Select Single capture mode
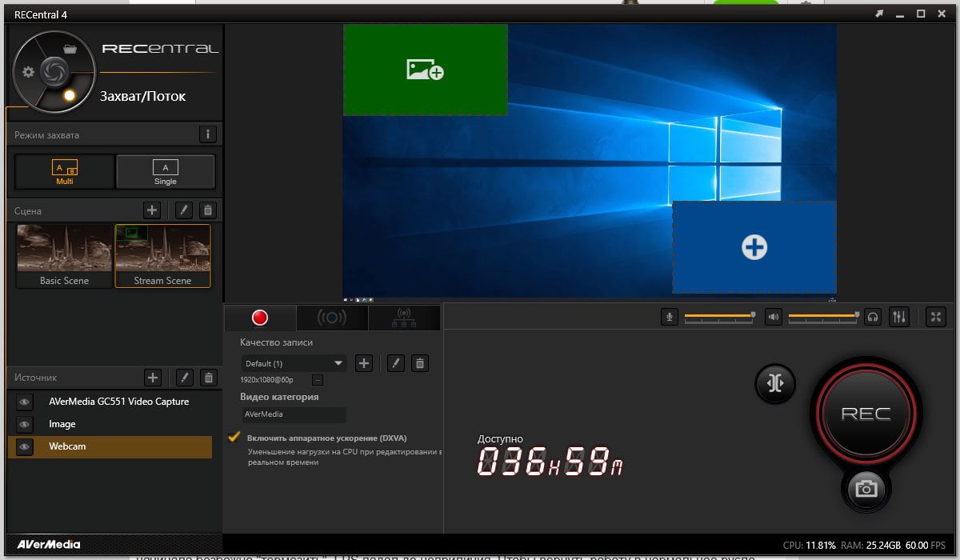 coord(166,171)
